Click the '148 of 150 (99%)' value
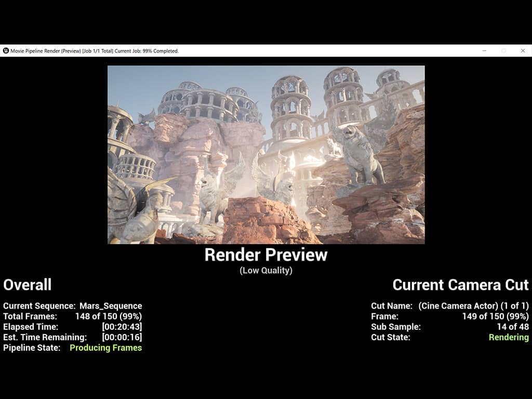This screenshot has width=532, height=399. click(x=109, y=316)
